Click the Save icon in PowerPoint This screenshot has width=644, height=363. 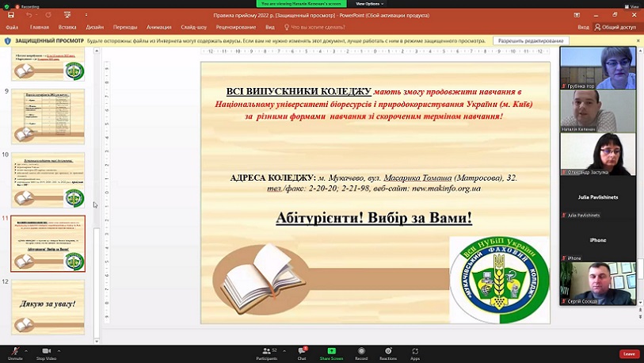coord(10,15)
